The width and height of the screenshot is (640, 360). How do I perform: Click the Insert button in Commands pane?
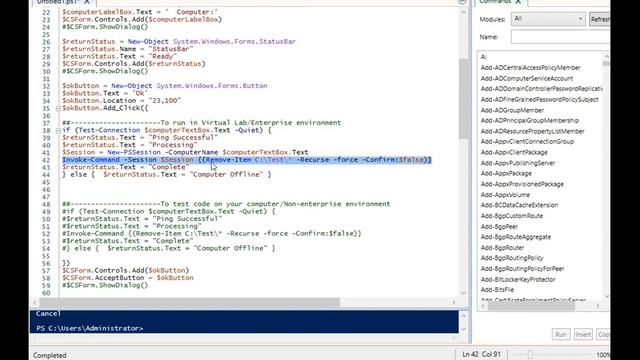(583, 334)
